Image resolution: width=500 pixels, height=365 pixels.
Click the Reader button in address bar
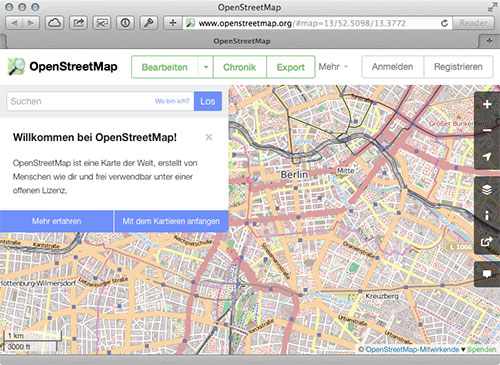473,23
